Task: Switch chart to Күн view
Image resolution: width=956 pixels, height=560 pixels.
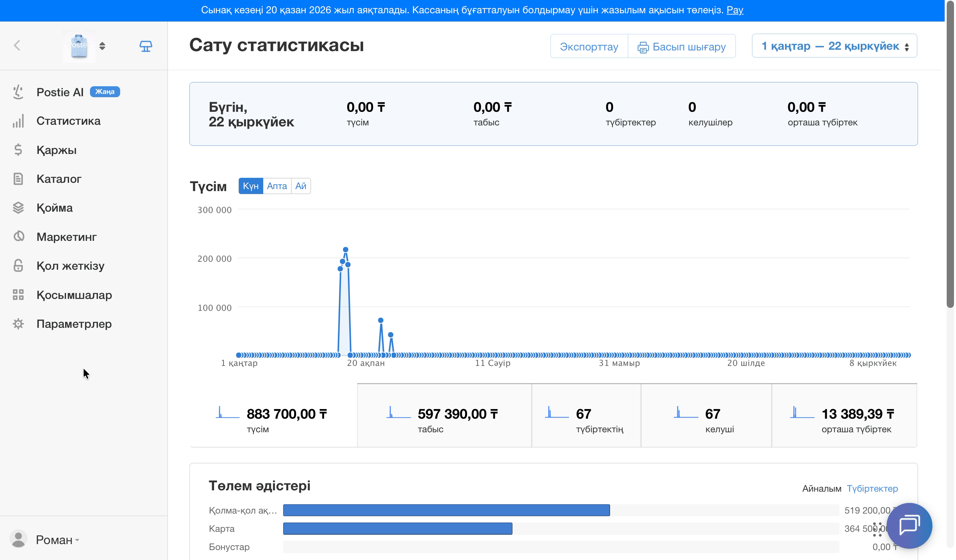Action: [x=251, y=186]
